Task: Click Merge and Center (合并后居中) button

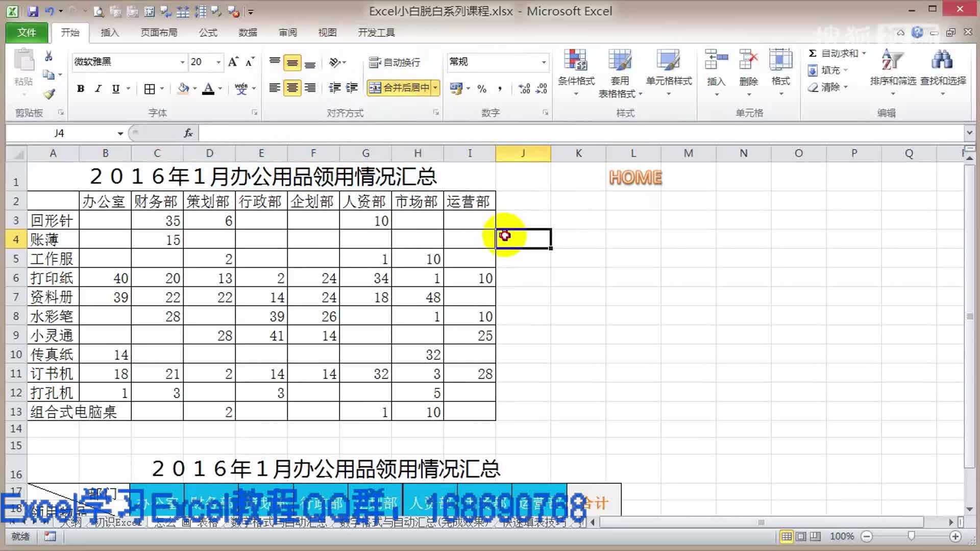Action: [401, 88]
